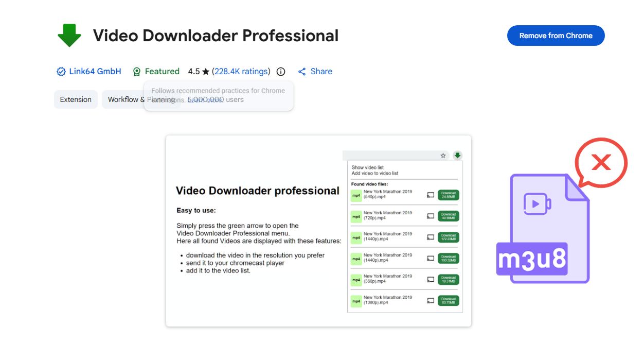
Task: Click the mp4 icon beside the 172.23MB row
Action: (x=356, y=237)
